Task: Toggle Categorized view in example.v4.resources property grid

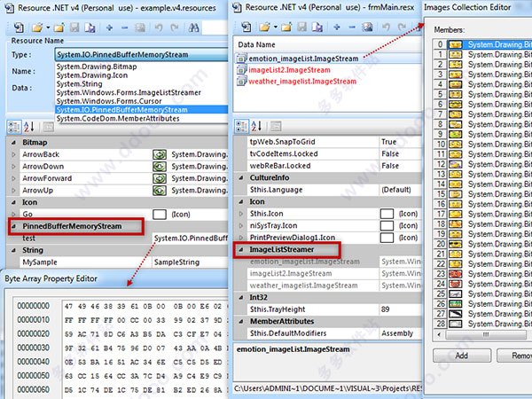Action: click(x=14, y=127)
